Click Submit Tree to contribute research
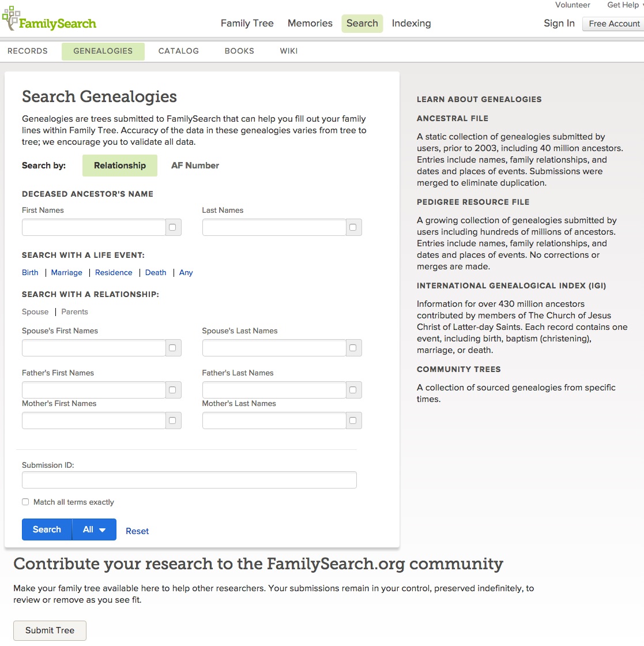644x646 pixels. (x=50, y=630)
